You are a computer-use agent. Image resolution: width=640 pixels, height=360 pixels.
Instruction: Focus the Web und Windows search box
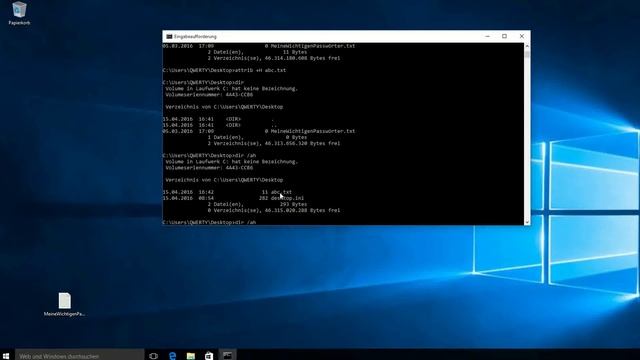pos(80,356)
